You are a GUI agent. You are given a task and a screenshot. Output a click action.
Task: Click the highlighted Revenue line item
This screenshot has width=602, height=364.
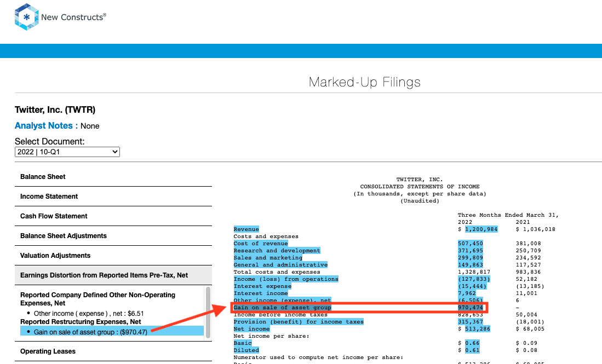coord(246,229)
